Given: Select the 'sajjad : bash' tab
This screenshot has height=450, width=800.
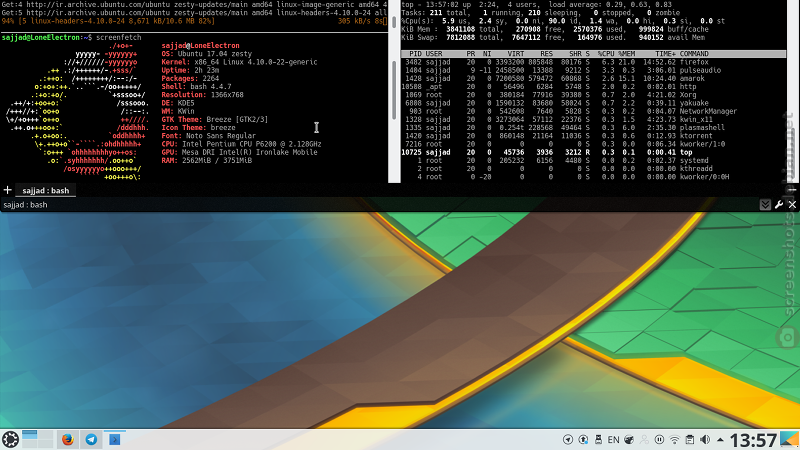Looking at the screenshot, I should (x=45, y=190).
